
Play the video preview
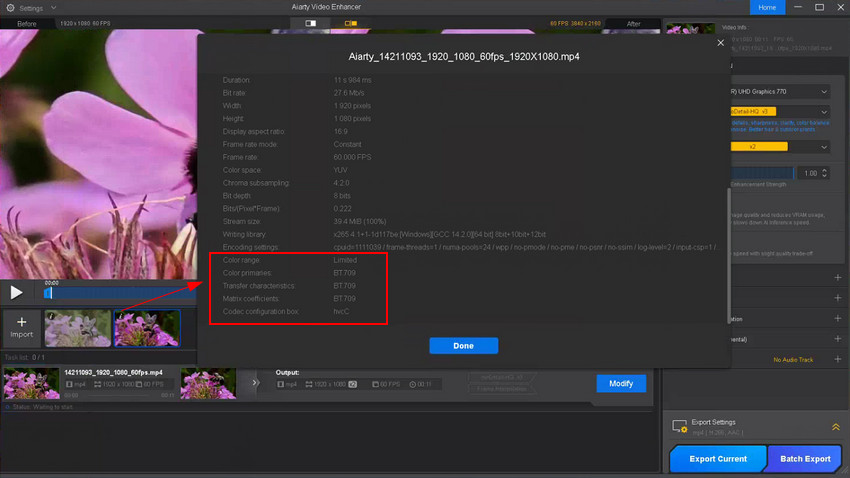point(16,293)
